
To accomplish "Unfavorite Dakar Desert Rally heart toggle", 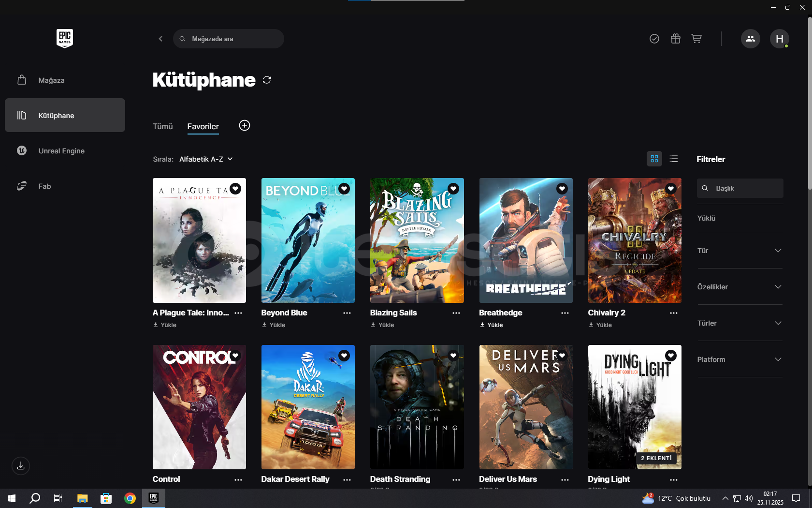I will point(344,356).
